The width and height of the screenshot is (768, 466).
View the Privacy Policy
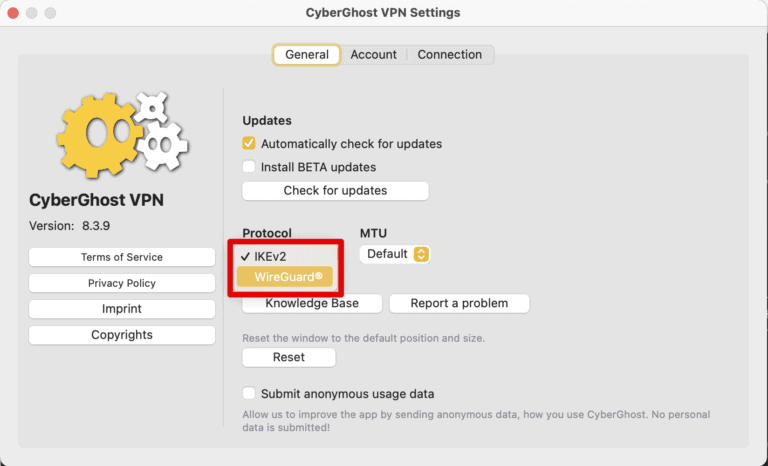tap(122, 283)
